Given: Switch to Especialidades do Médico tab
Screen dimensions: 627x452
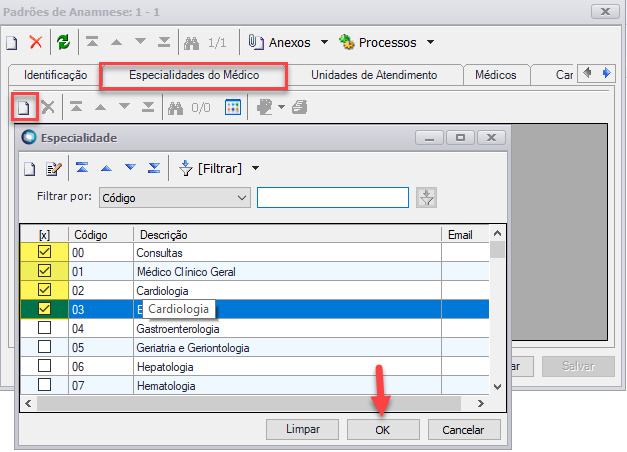Looking at the screenshot, I should 194,75.
